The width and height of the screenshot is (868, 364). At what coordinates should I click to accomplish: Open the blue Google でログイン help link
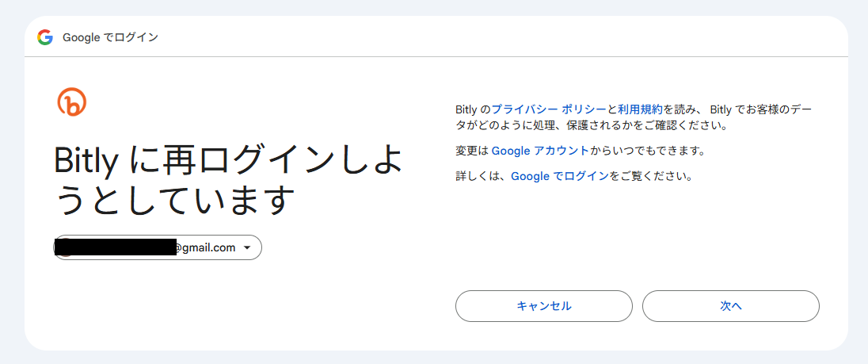(560, 176)
